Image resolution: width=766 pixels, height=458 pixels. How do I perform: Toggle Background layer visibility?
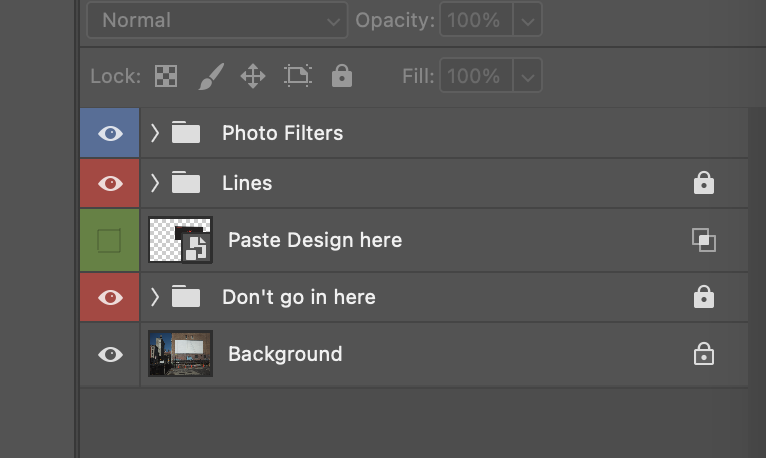pyautogui.click(x=110, y=354)
